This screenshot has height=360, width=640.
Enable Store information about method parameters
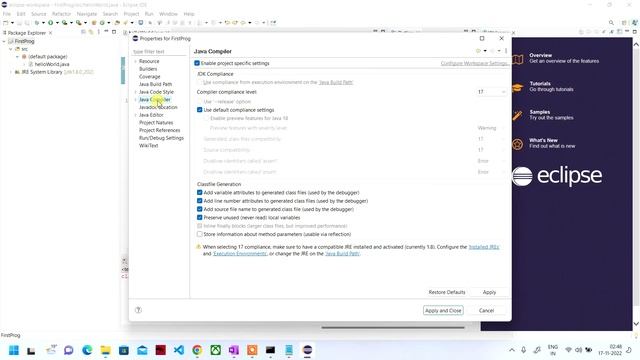pos(200,234)
